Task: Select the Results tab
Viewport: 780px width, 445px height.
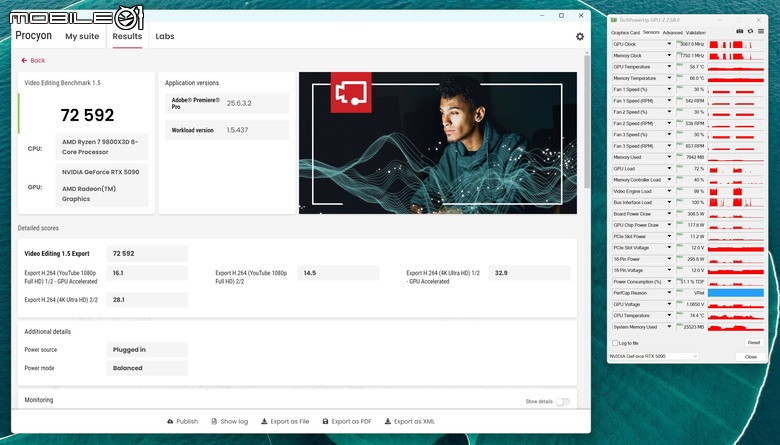Action: click(x=127, y=36)
